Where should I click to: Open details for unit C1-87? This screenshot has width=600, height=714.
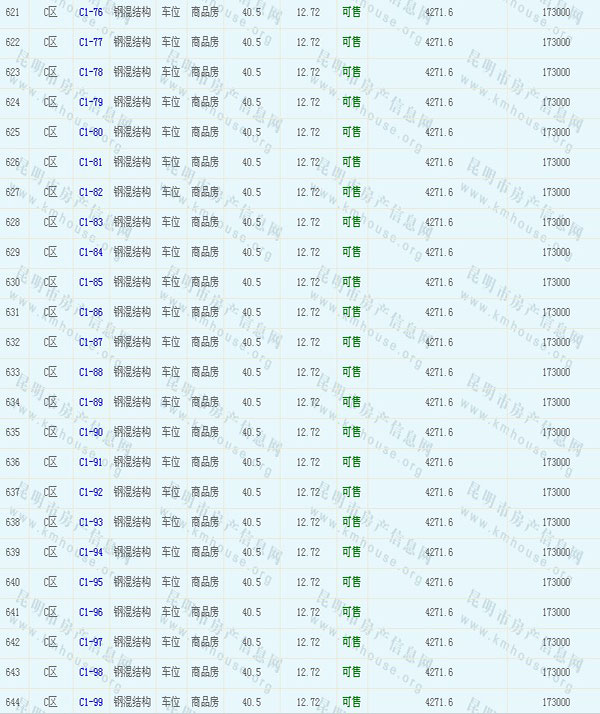90,342
